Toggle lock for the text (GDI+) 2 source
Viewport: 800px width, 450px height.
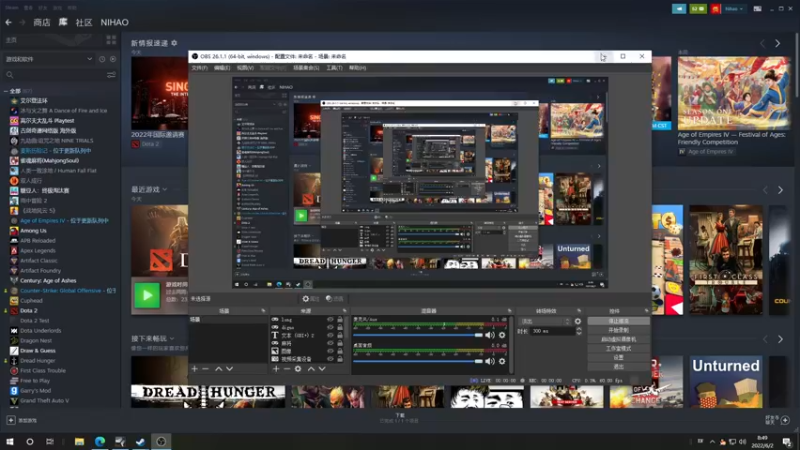click(340, 336)
